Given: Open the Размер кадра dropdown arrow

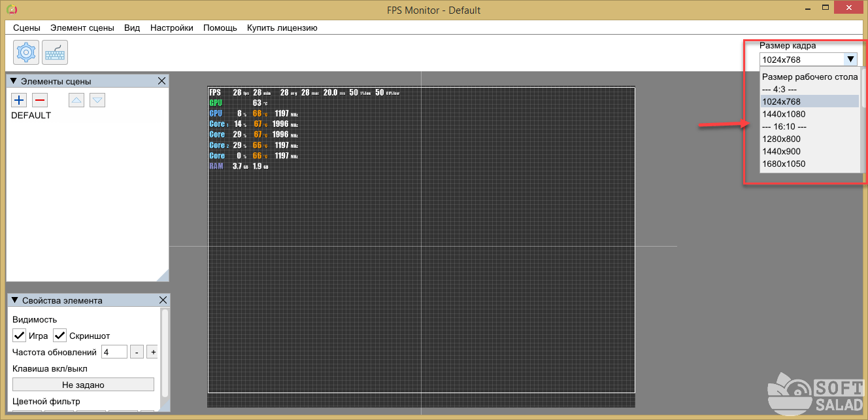Looking at the screenshot, I should (850, 60).
